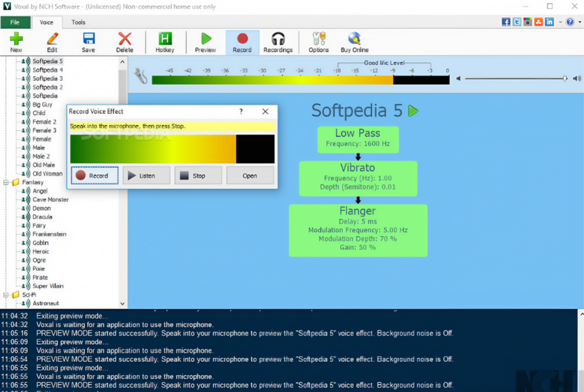
Task: Open Recordings with the headphones icon
Action: [x=278, y=39]
